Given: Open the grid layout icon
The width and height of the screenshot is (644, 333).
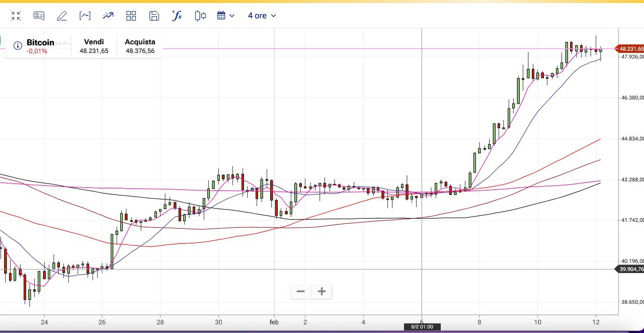Looking at the screenshot, I should [x=131, y=16].
